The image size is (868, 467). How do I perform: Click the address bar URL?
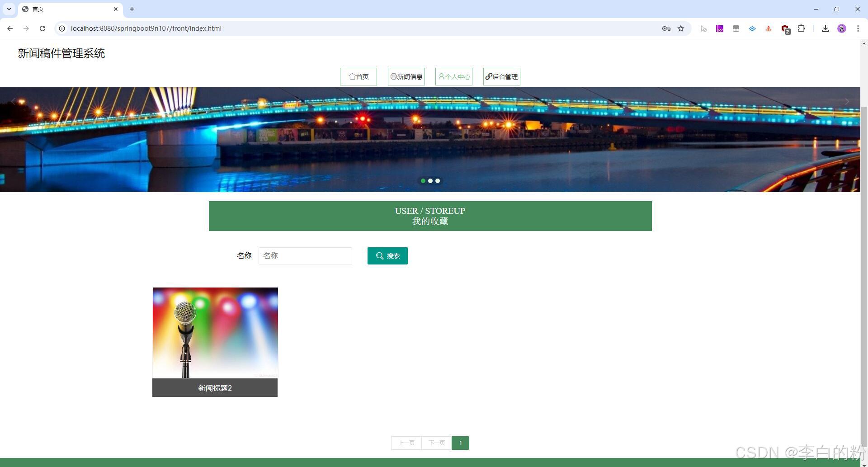(146, 28)
